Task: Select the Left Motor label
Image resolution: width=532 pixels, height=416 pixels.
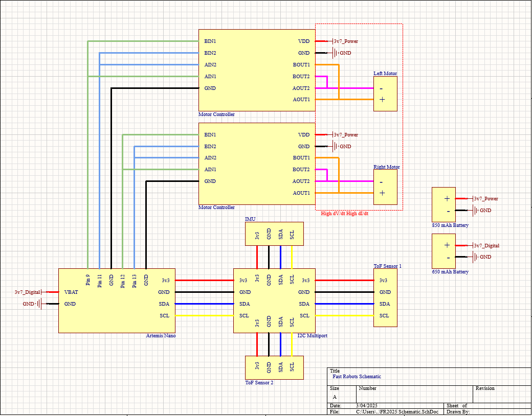Action: tap(385, 73)
